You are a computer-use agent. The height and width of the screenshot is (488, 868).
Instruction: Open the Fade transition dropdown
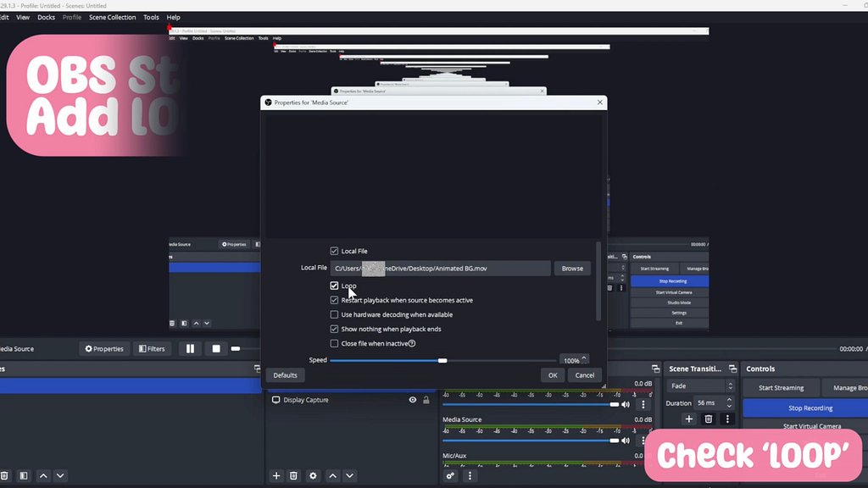pos(699,386)
